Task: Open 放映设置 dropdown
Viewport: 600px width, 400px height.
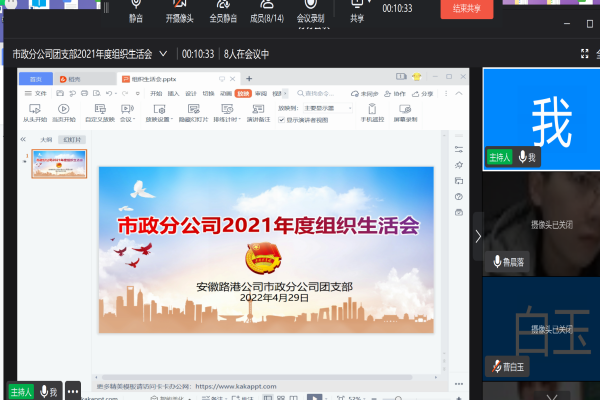Action: pyautogui.click(x=159, y=113)
